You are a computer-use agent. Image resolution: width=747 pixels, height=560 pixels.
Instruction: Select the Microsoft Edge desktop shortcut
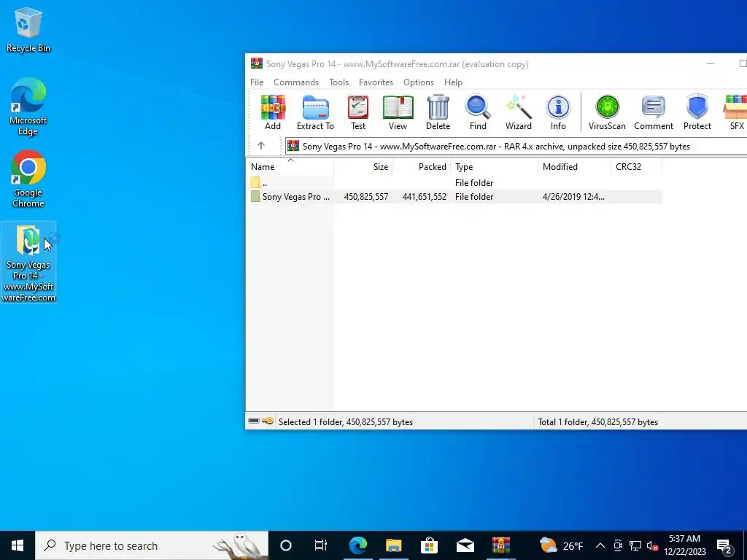click(28, 106)
